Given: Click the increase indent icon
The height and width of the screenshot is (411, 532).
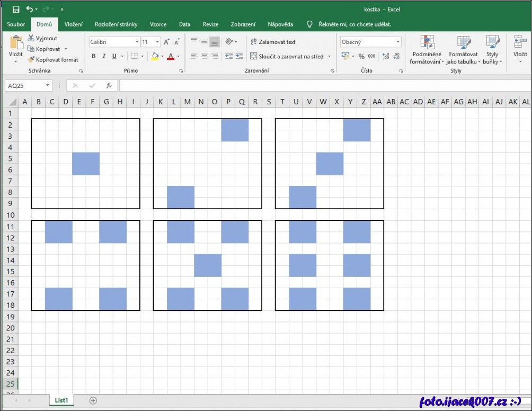Looking at the screenshot, I should (240, 56).
